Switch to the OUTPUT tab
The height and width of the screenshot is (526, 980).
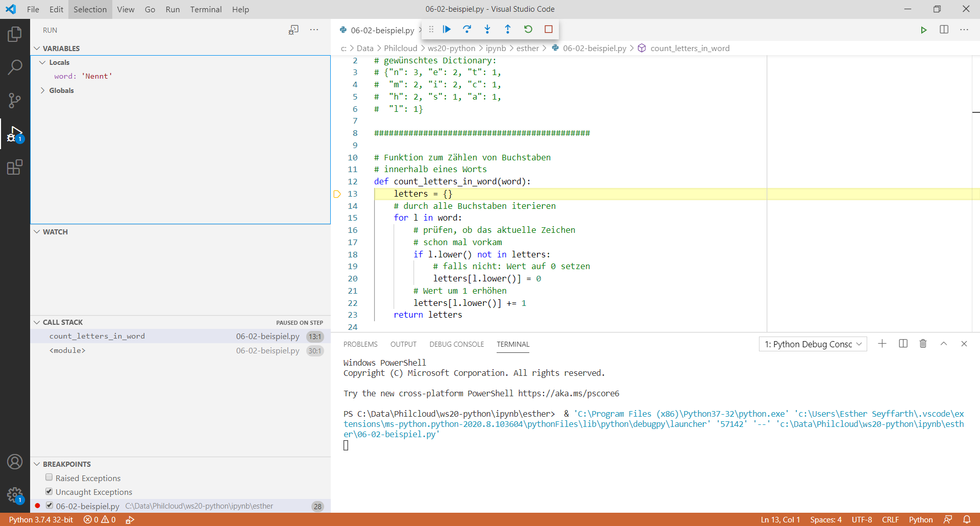click(x=403, y=344)
